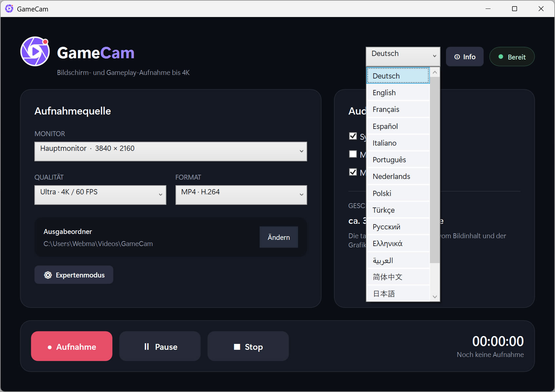Start recording with the Aufnahme button
Viewport: 555px width, 392px height.
click(72, 346)
